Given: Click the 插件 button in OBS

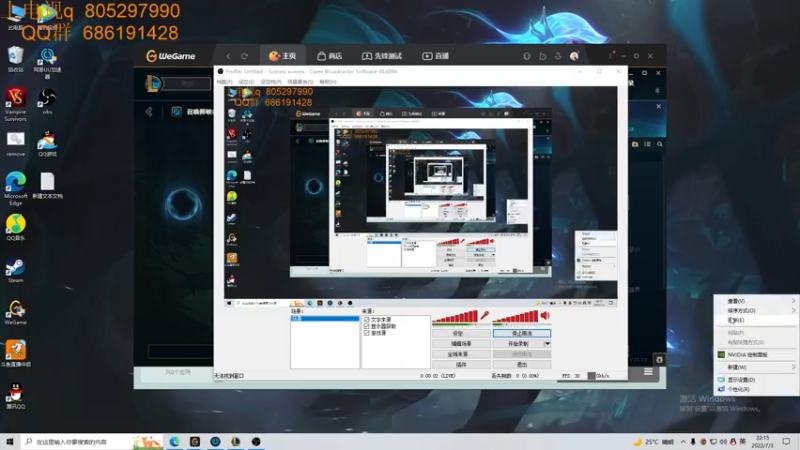Looking at the screenshot, I should point(461,365).
